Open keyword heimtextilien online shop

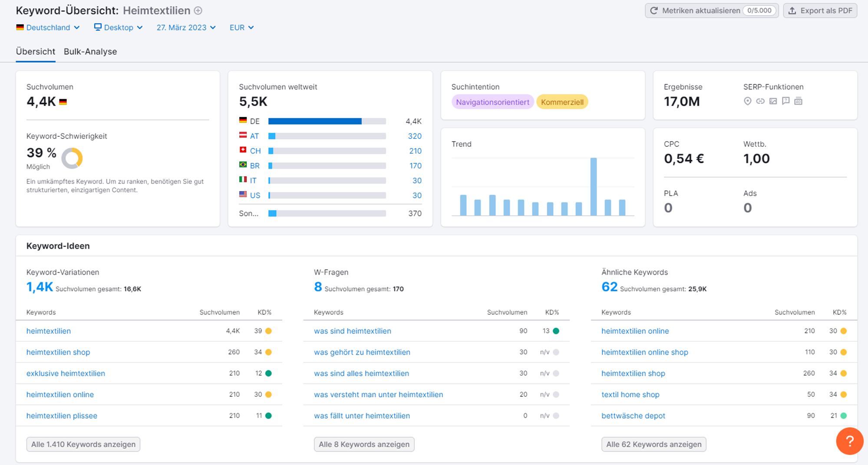pyautogui.click(x=645, y=352)
